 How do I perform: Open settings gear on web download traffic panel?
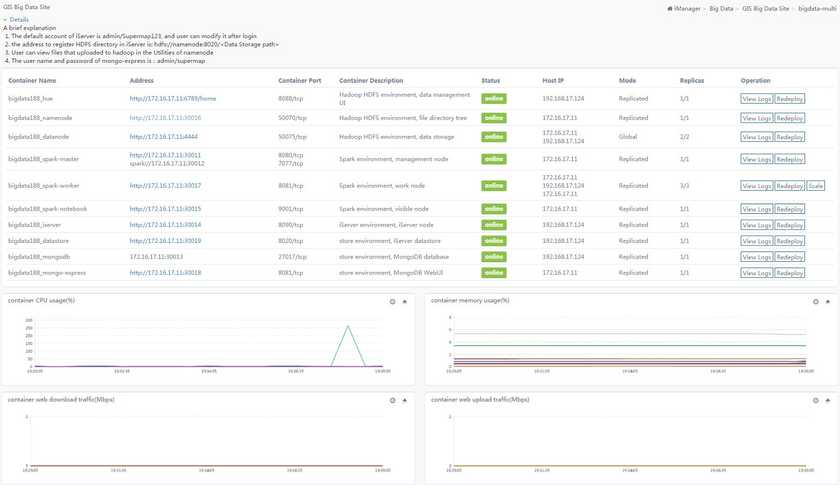tap(392, 400)
